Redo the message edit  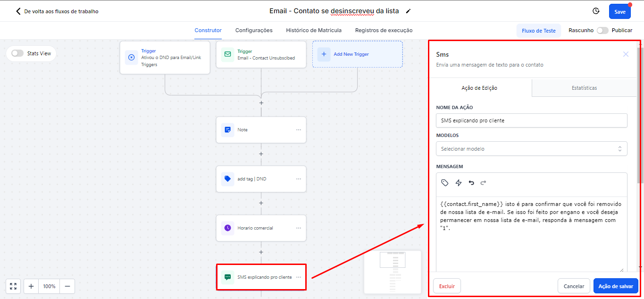(x=483, y=183)
